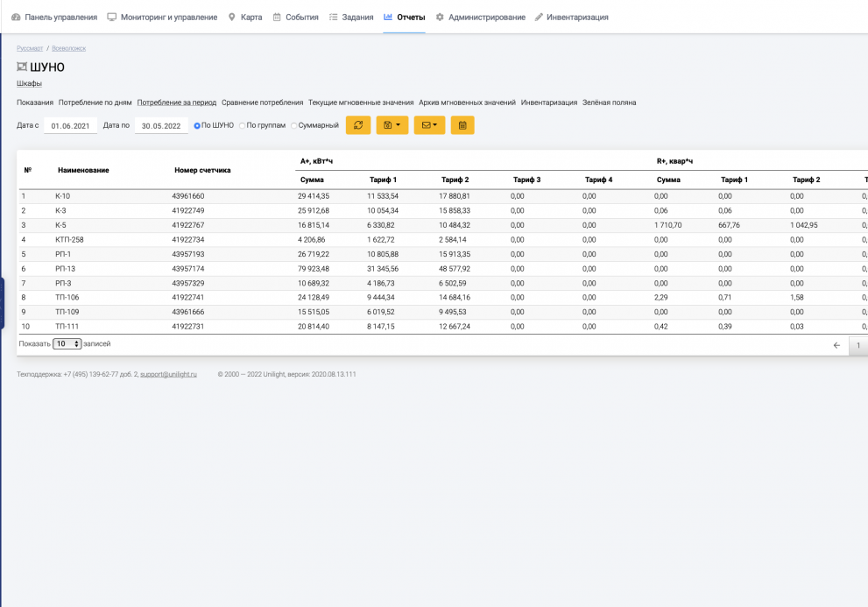Click the Инвентаризация pencil icon in navbar
868x607 pixels.
click(x=539, y=18)
